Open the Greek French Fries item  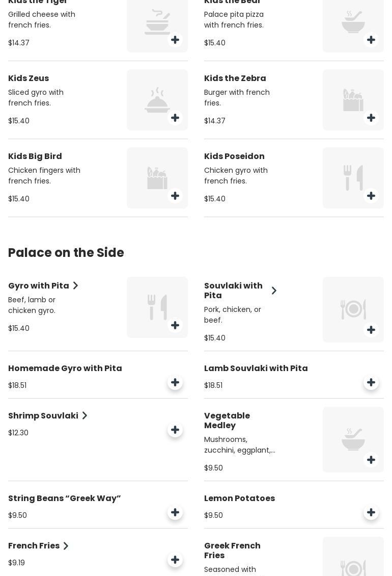[x=232, y=551]
